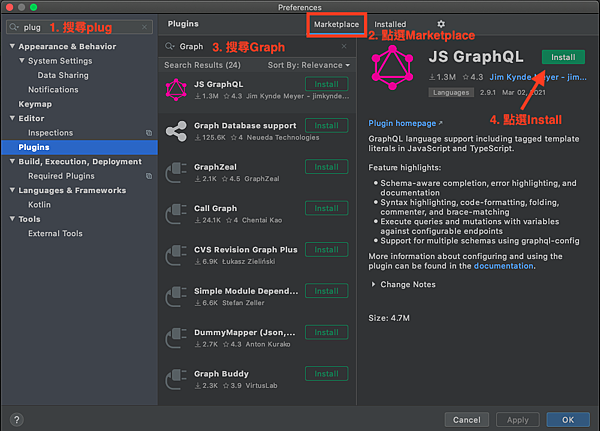Image resolution: width=600 pixels, height=431 pixels.
Task: Click the Call Graph plugin icon
Action: (x=176, y=214)
